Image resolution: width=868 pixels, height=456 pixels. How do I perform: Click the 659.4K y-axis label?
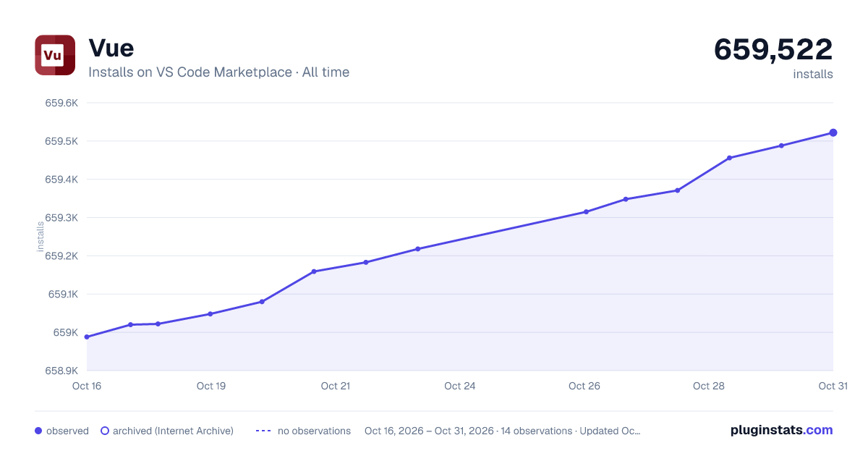(61, 180)
